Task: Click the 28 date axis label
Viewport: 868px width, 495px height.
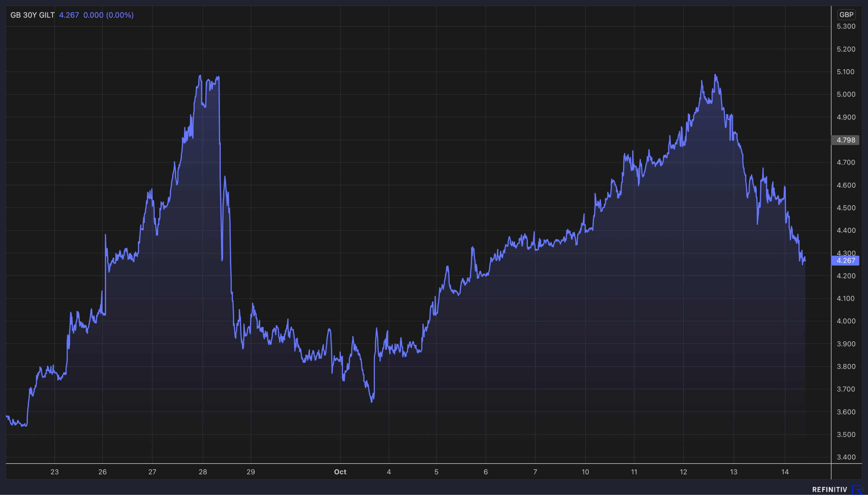Action: point(203,472)
